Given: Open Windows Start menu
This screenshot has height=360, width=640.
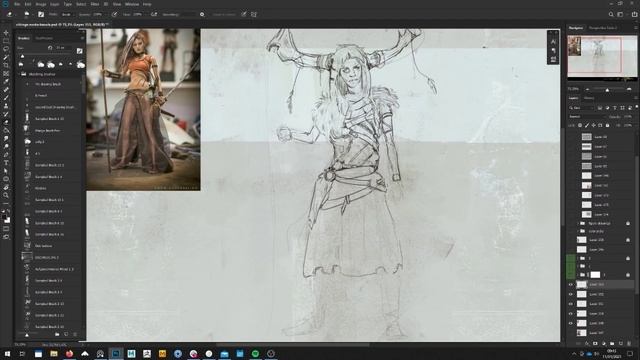Looking at the screenshot, I should pos(7,353).
